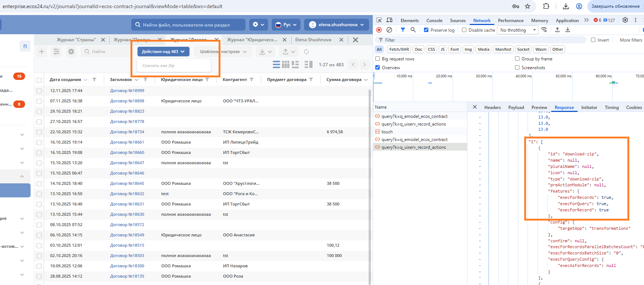Expand the 'Действия над 483' dropdown
Image resolution: width=644 pixels, height=285 pixels.
(163, 52)
